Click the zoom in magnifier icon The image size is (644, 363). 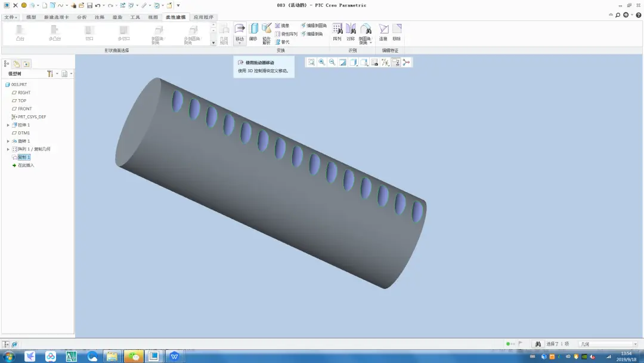[322, 62]
